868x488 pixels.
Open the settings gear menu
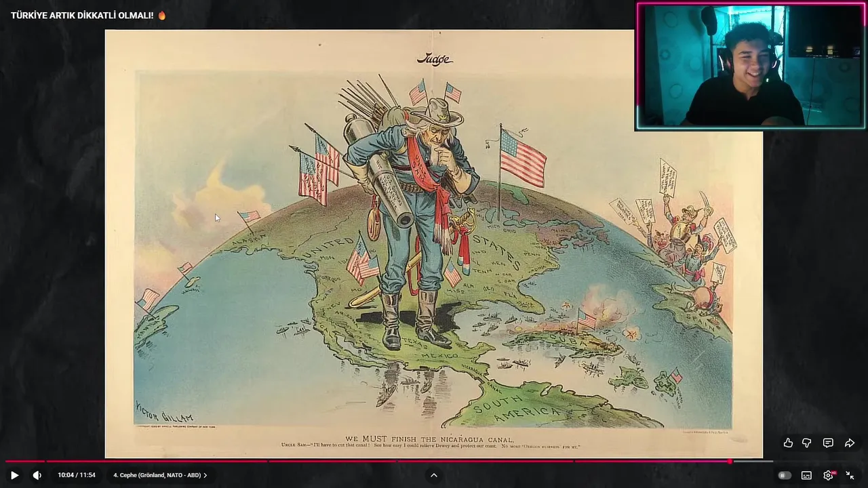pos(828,475)
